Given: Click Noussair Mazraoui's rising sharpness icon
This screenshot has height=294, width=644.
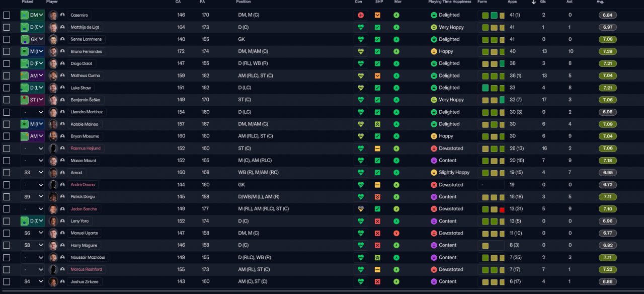Looking at the screenshot, I should 377,257.
